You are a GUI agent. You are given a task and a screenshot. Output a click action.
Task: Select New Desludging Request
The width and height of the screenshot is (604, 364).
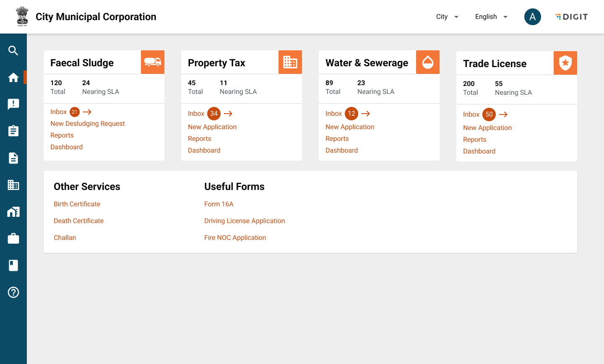coord(88,124)
